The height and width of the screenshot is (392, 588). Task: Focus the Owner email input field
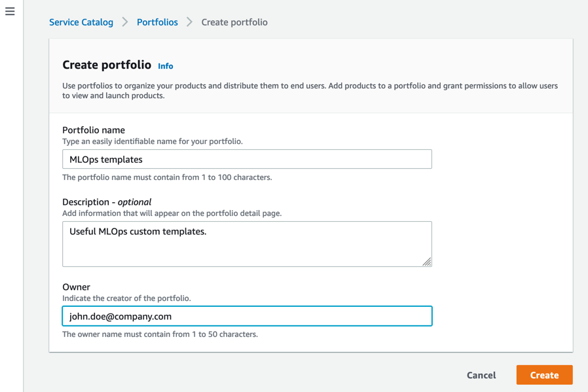pos(247,316)
